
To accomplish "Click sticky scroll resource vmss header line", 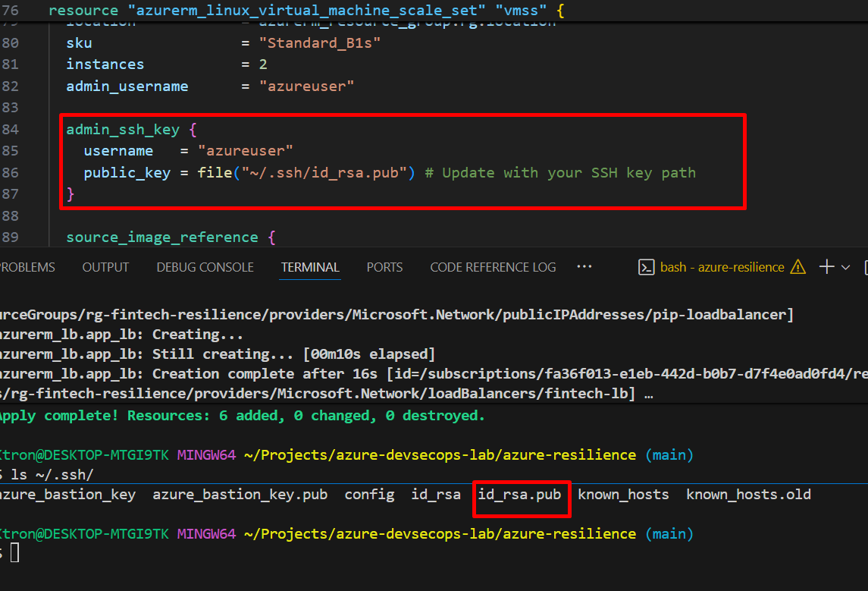I will tap(303, 11).
